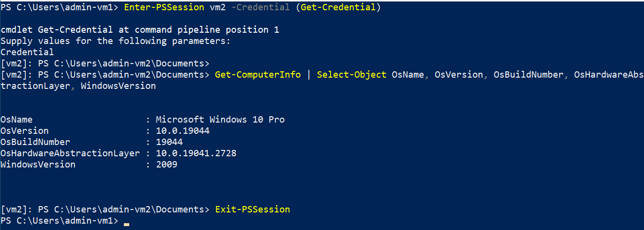644x230 pixels.
Task: Click the OsVersion value 10.0.19044
Action: (x=183, y=131)
